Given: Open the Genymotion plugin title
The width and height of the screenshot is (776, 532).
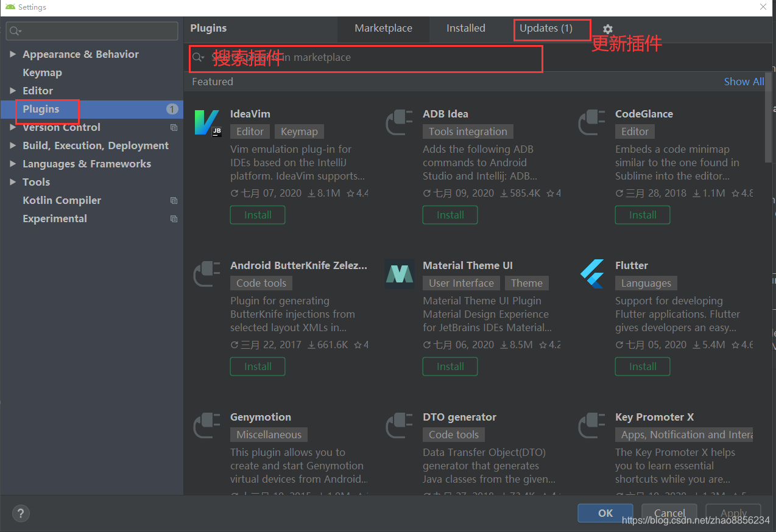Looking at the screenshot, I should click(x=261, y=417).
